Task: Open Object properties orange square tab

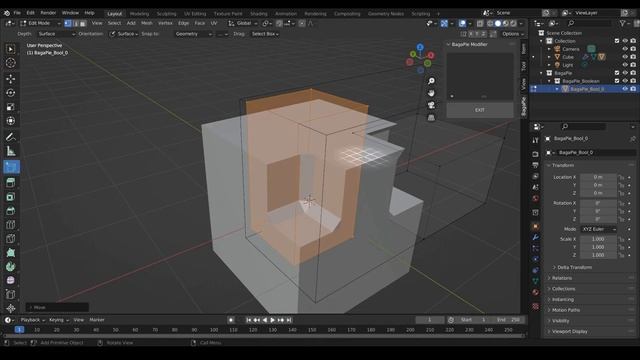Action: click(536, 227)
